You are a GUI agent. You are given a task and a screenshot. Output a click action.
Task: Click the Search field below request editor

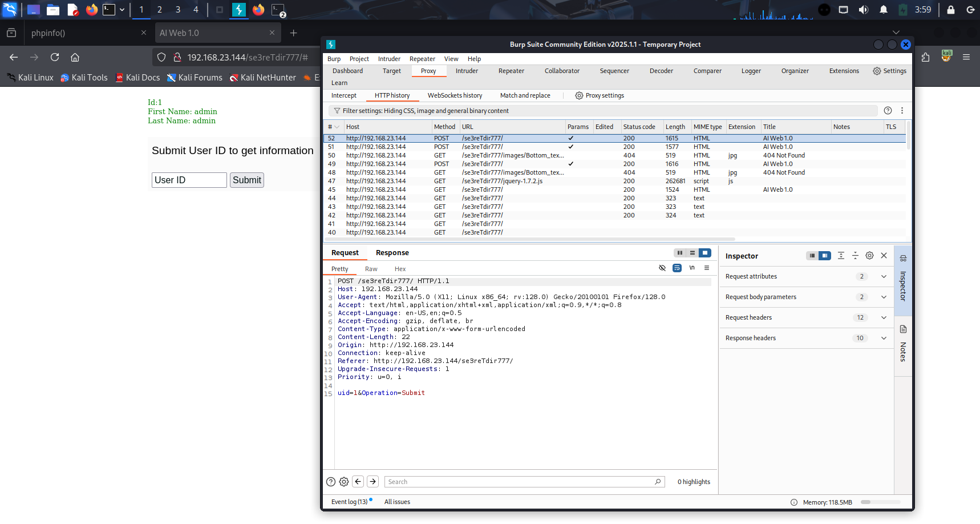(x=519, y=482)
